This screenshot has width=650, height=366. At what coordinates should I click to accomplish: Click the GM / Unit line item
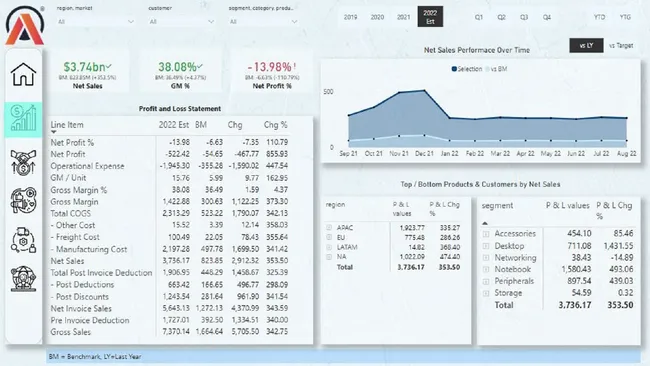pyautogui.click(x=68, y=178)
